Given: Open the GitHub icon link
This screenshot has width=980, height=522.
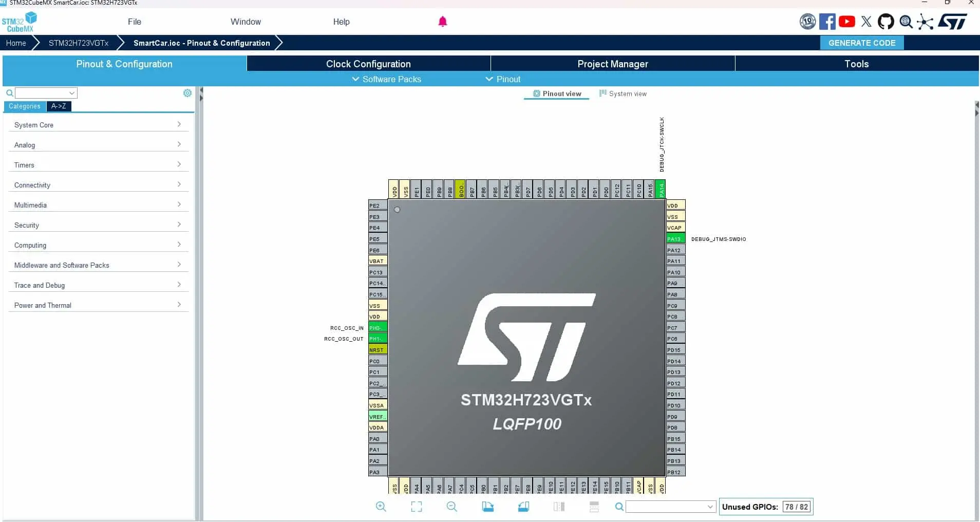Looking at the screenshot, I should 886,22.
